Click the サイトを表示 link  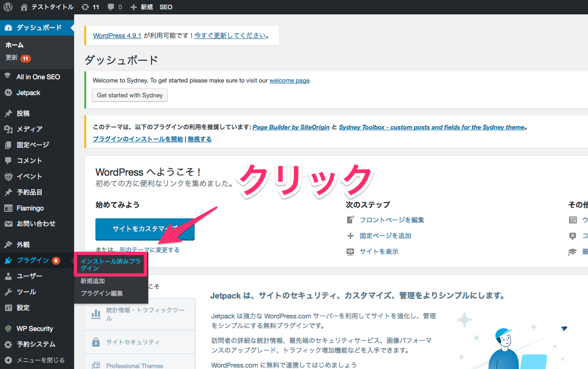pos(379,251)
